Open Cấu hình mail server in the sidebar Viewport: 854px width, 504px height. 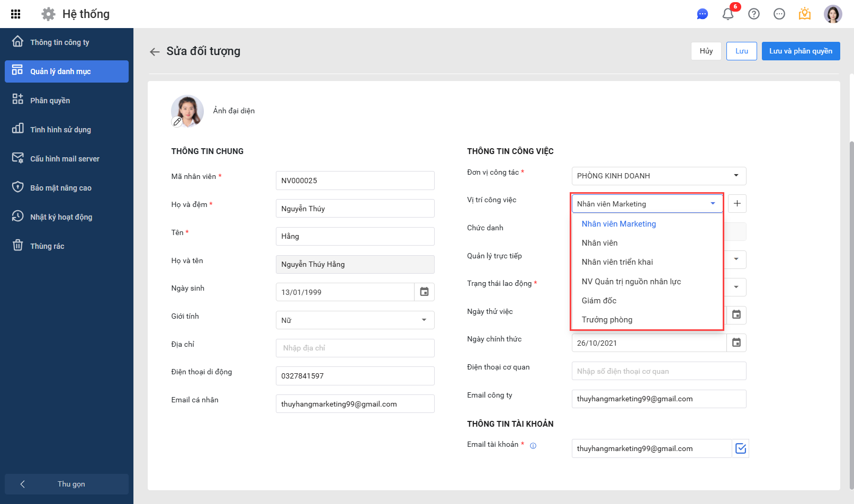tap(67, 159)
